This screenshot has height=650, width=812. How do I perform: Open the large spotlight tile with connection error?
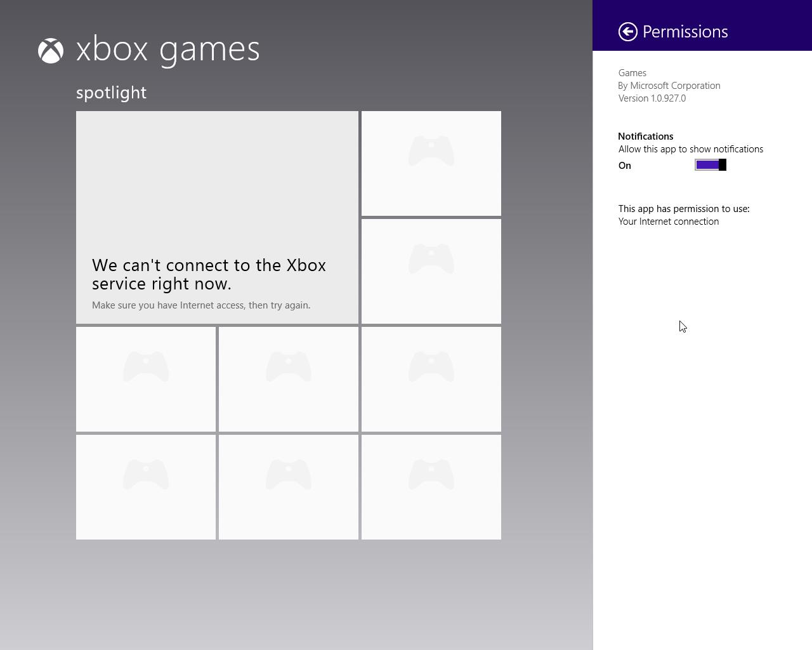tap(217, 217)
